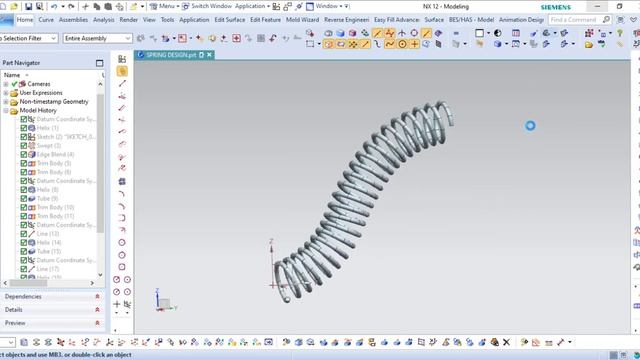Screen dimensions: 640x360
Task: Open the Assemblies tab
Action: pyautogui.click(x=73, y=20)
